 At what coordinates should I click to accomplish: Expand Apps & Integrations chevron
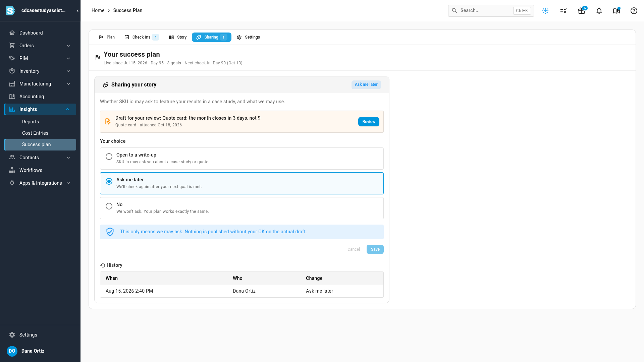(68, 183)
